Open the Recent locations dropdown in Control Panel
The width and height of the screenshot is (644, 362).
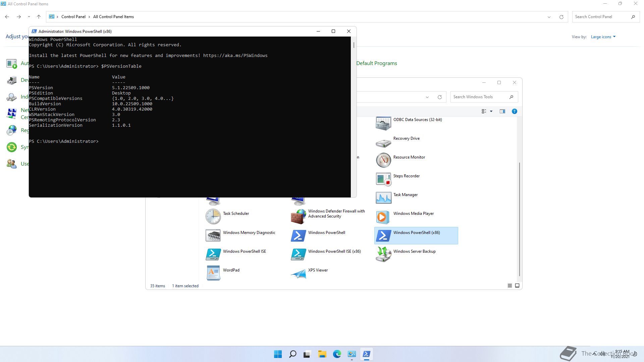(x=29, y=17)
